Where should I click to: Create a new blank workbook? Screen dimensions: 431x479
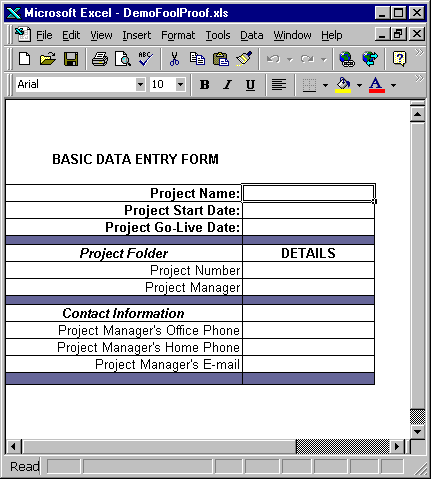pos(24,59)
